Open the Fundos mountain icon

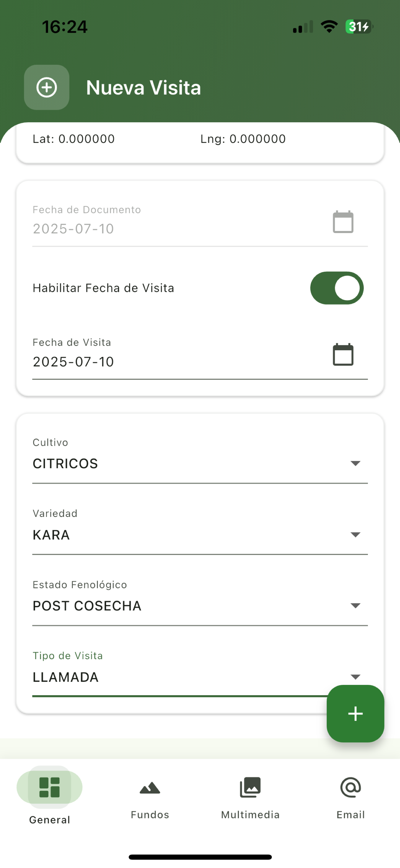click(x=150, y=788)
